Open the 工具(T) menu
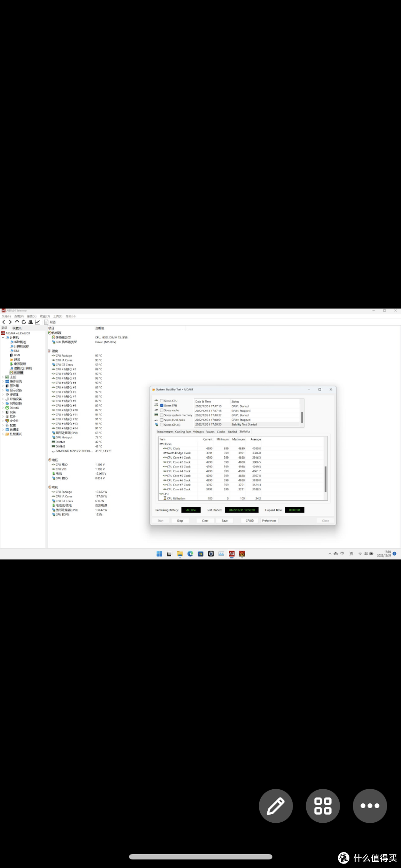This screenshot has height=868, width=401. point(58,317)
